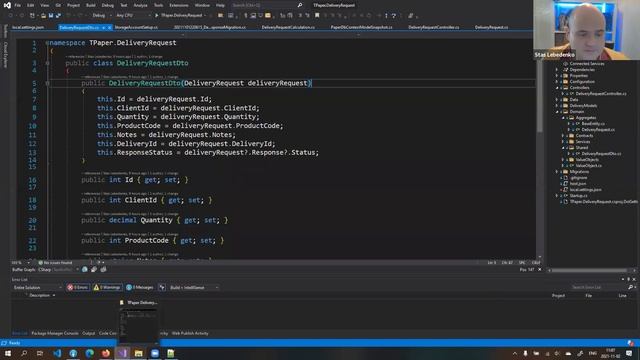
Task: Focus the Search Error List field
Action: (x=599, y=288)
